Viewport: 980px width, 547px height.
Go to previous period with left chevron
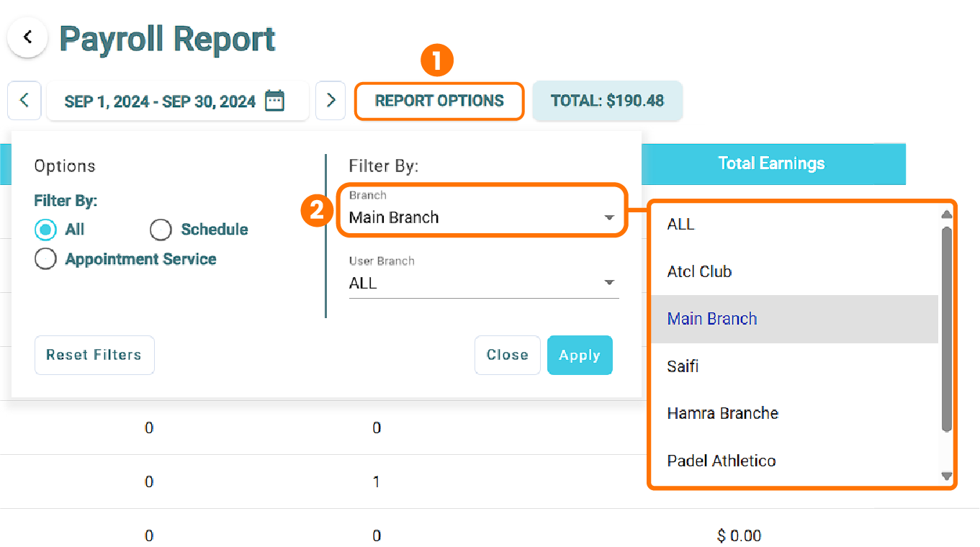24,100
